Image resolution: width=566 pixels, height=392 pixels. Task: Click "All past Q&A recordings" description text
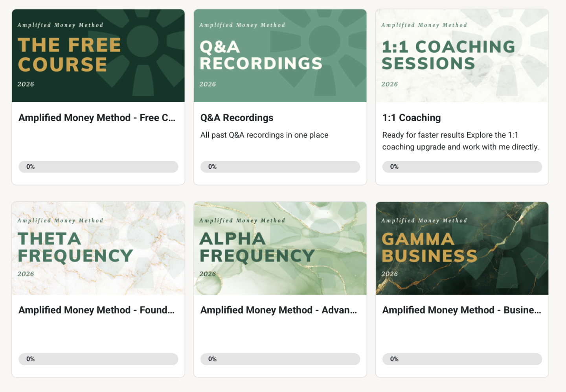coord(264,135)
